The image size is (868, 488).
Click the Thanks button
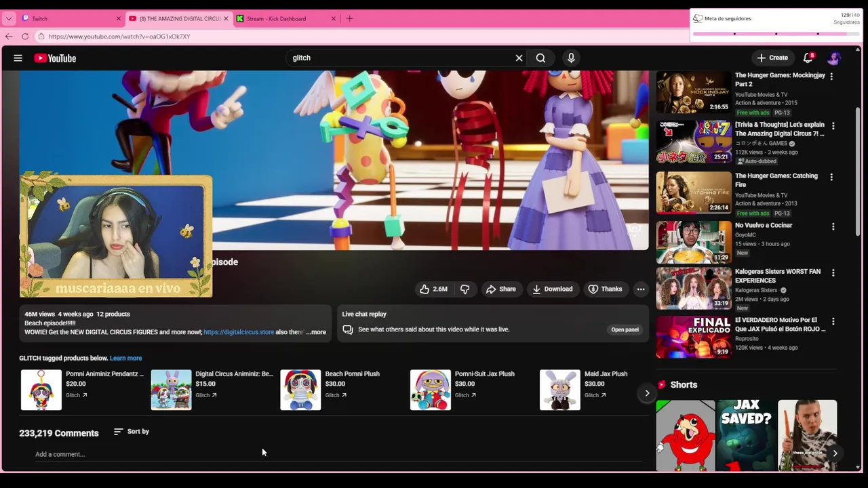pos(605,289)
